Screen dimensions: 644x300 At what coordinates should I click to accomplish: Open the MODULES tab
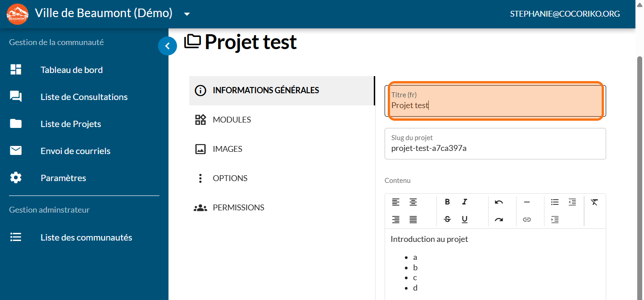pyautogui.click(x=231, y=120)
